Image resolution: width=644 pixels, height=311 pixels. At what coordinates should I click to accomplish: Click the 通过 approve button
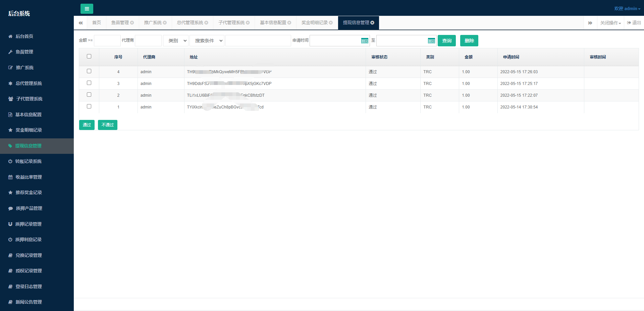tap(87, 125)
